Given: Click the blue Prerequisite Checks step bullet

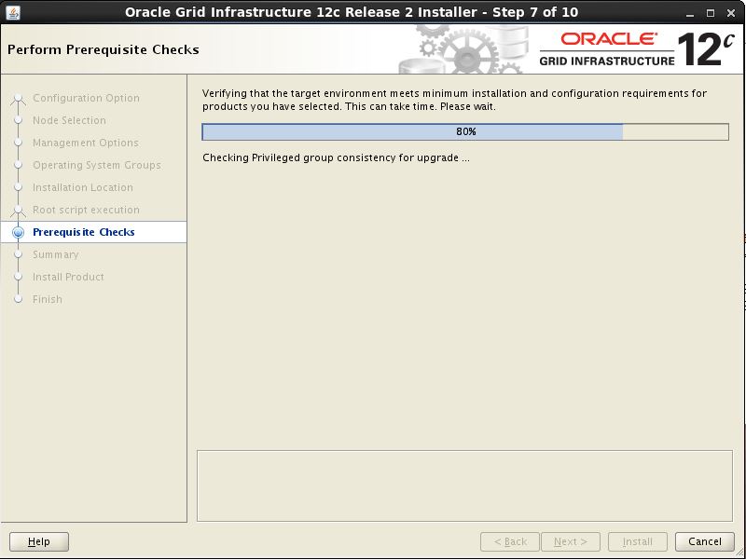Looking at the screenshot, I should tap(18, 232).
